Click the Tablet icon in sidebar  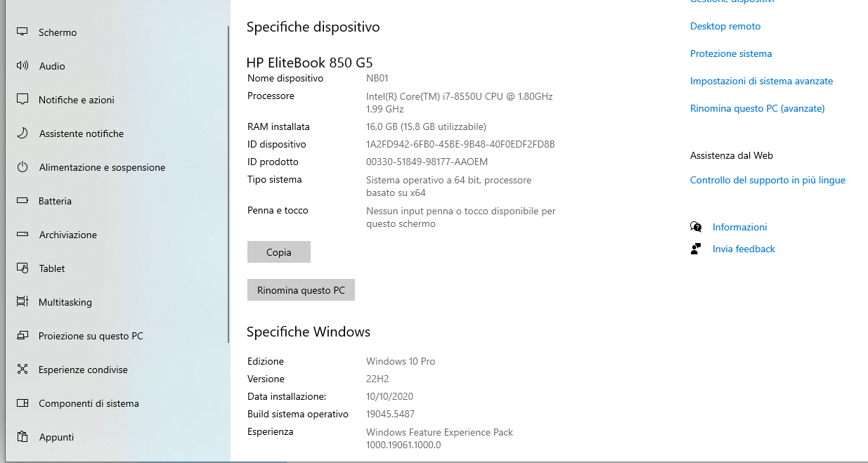point(22,268)
